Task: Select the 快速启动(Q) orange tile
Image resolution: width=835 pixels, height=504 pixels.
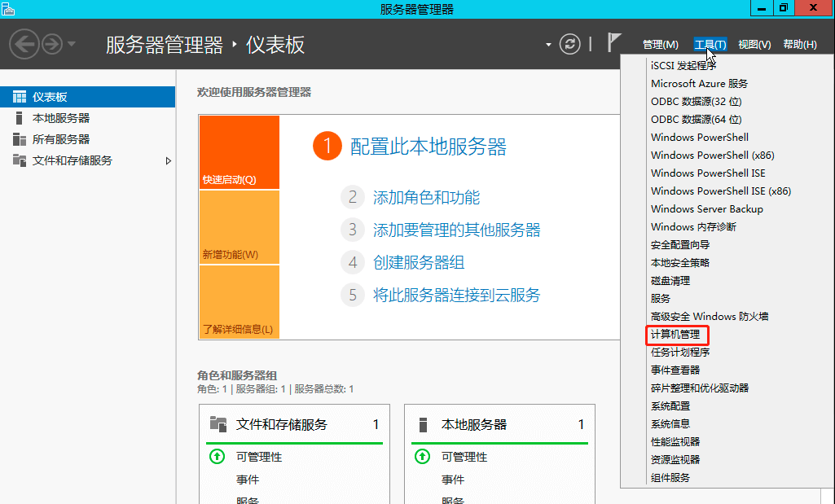Action: 240,152
